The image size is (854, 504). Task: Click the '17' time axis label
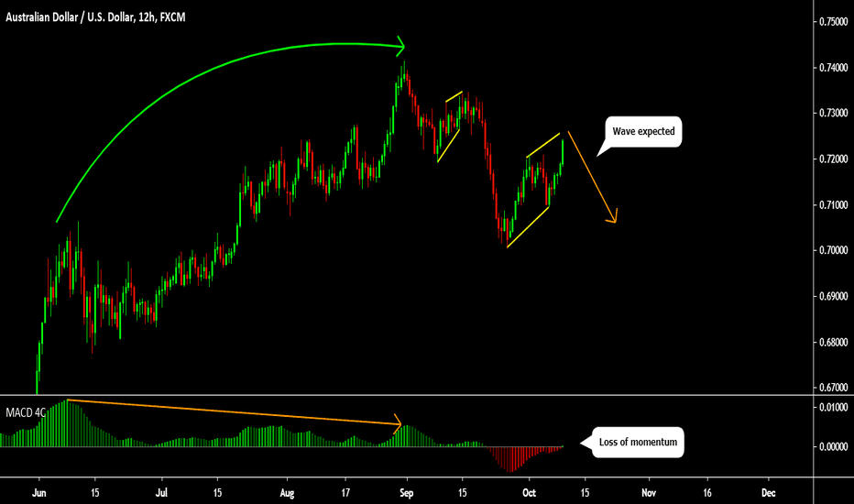coord(345,493)
